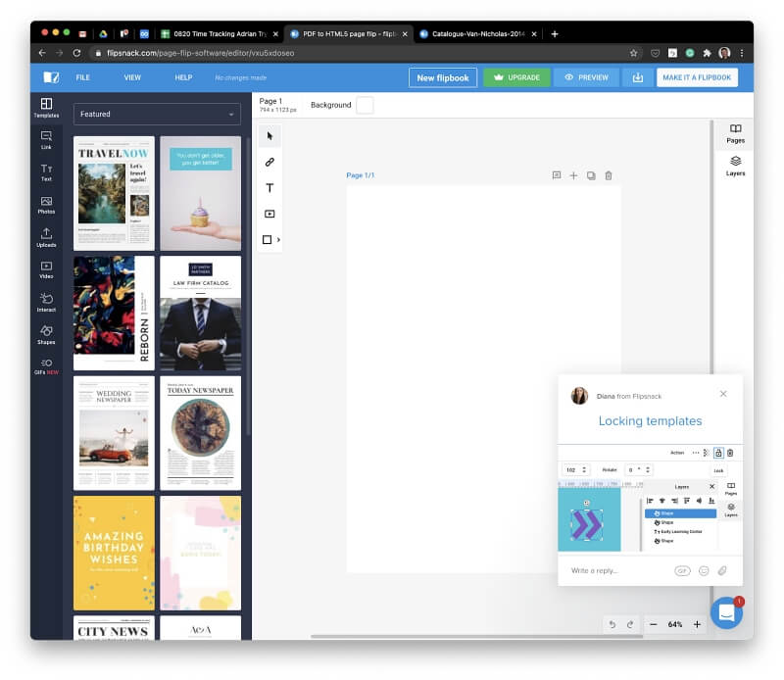Open the FILE menu
The height and width of the screenshot is (680, 784).
83,77
